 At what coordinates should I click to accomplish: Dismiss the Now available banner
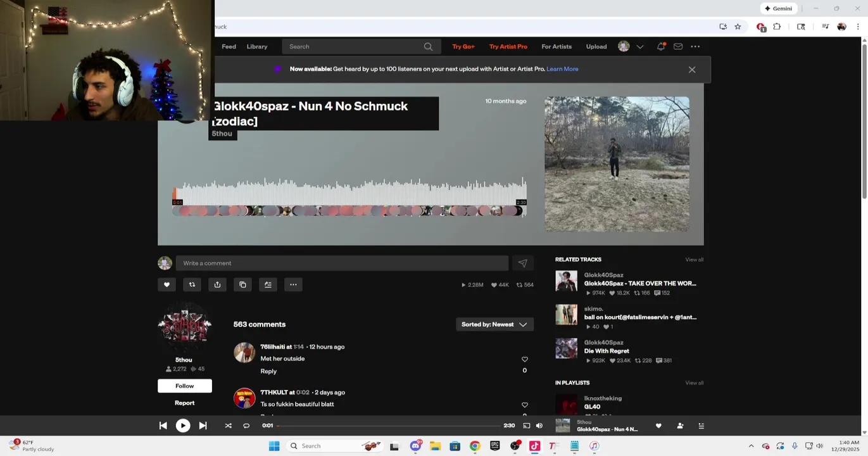click(692, 70)
